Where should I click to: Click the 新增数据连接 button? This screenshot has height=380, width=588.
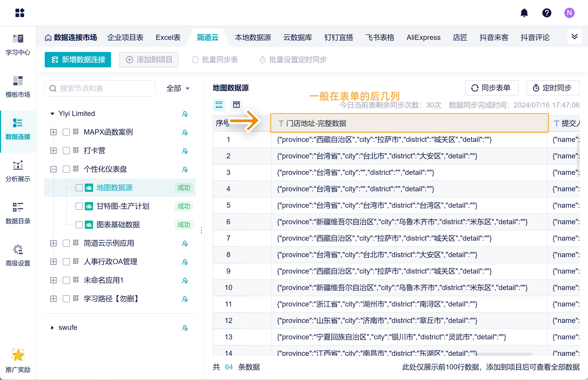point(78,60)
